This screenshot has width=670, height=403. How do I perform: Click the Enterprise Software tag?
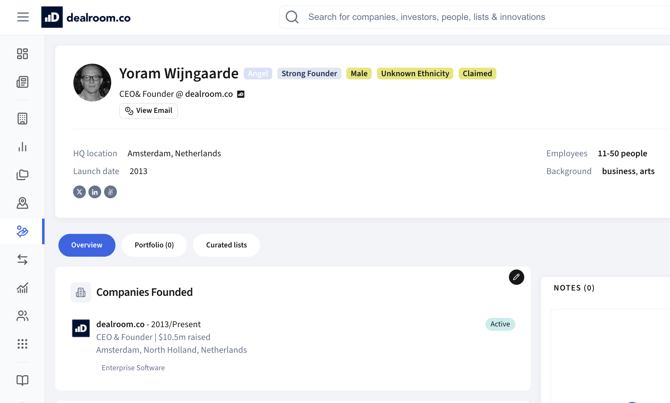click(x=133, y=368)
